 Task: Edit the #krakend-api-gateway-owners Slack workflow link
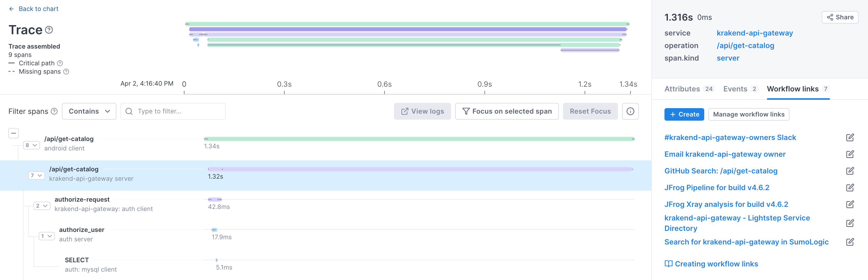coord(849,138)
